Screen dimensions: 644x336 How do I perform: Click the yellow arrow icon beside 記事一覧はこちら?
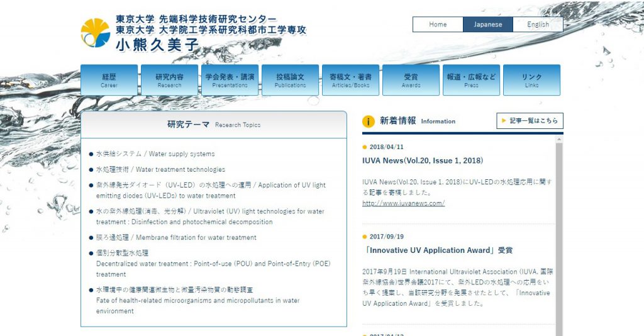point(504,121)
